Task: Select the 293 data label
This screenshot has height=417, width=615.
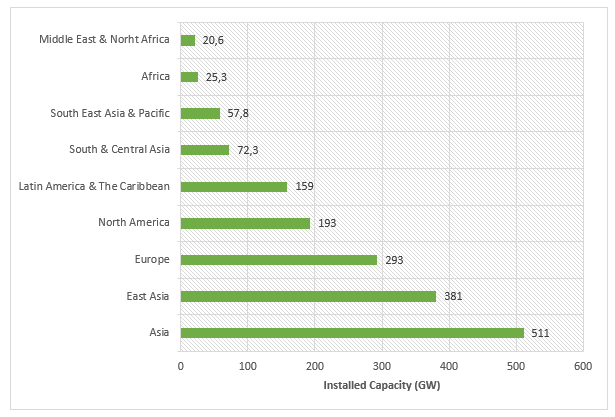Action: tap(394, 260)
